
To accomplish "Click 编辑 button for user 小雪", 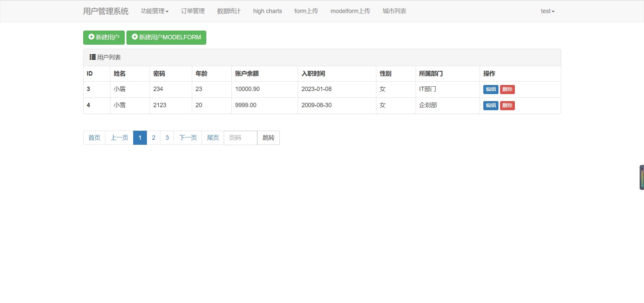I will [490, 105].
